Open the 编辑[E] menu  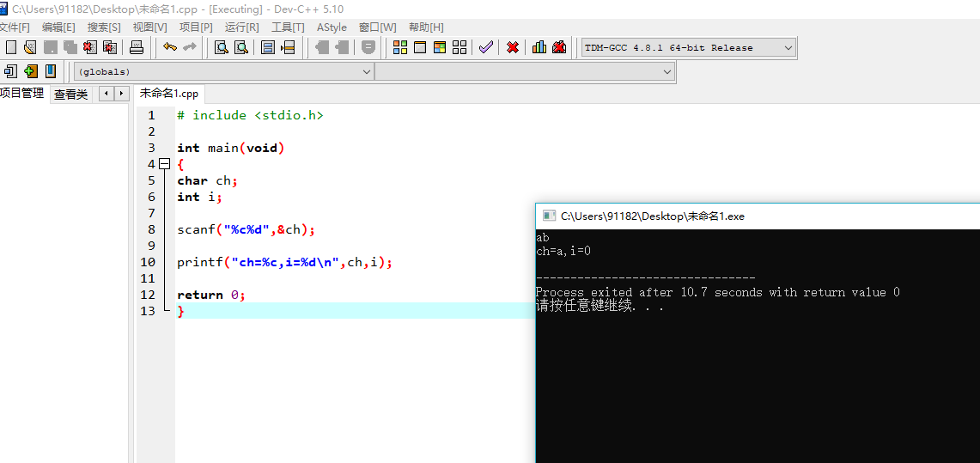[58, 27]
